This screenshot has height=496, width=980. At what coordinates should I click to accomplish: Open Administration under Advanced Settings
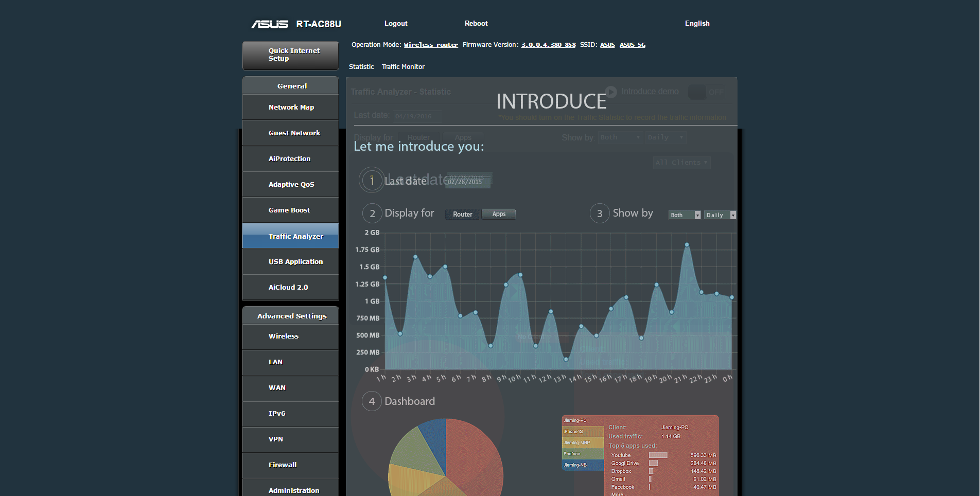tap(291, 488)
